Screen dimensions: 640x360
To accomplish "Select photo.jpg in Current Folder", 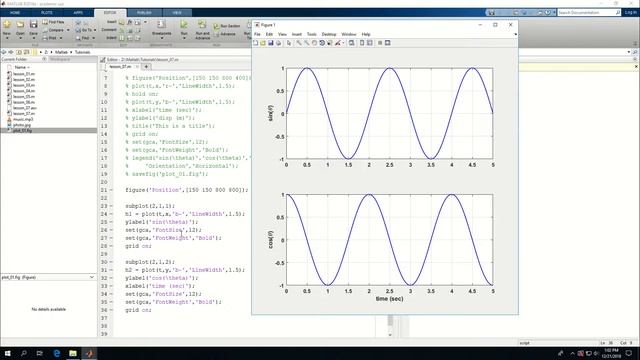I will [x=22, y=125].
